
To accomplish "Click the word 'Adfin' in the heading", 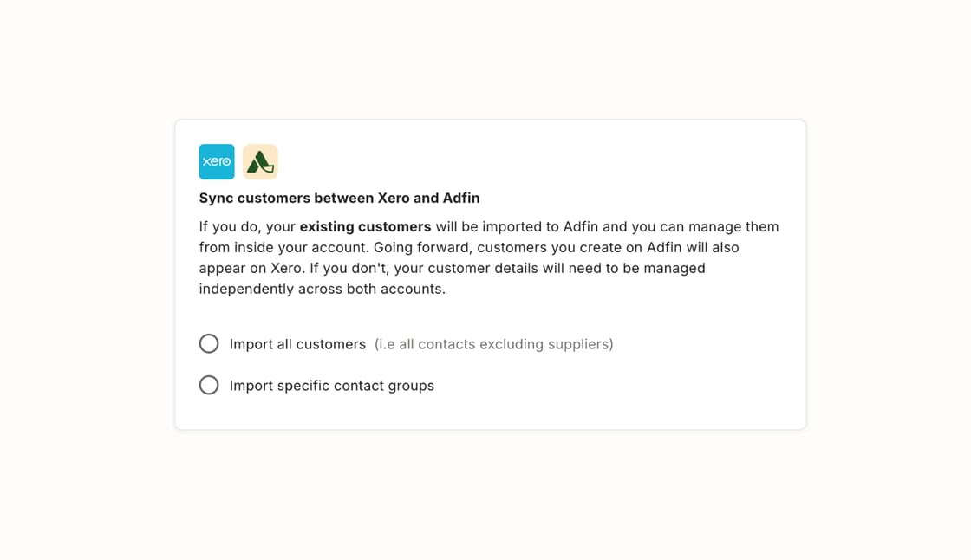I will click(x=460, y=199).
